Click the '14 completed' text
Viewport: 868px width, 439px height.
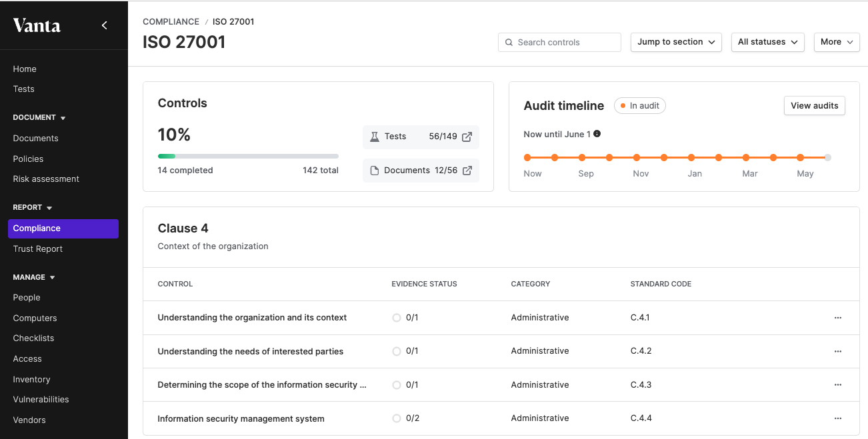pyautogui.click(x=185, y=171)
